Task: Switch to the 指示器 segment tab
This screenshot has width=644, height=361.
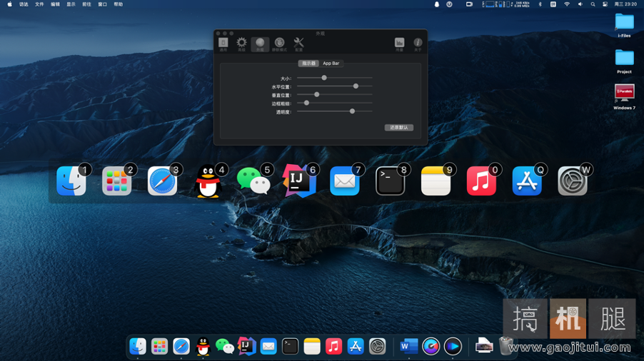Action: (x=308, y=63)
